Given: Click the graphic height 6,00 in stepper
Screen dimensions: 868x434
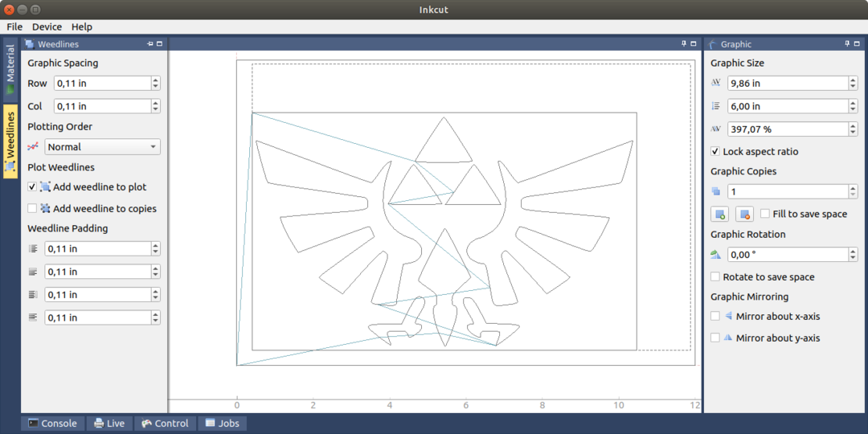Looking at the screenshot, I should click(x=853, y=106).
